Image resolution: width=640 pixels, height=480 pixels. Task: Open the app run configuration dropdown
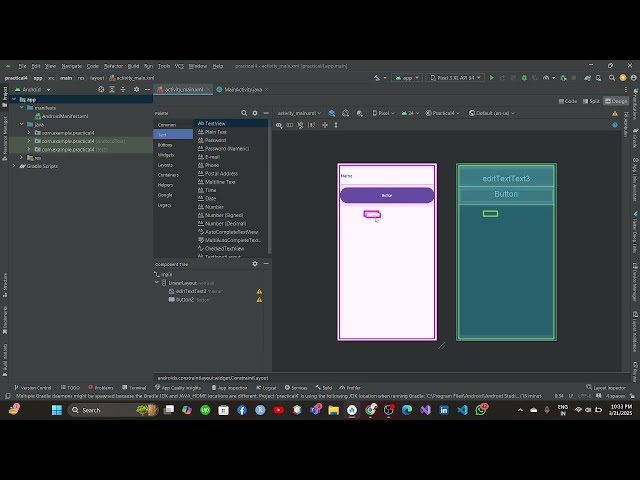pyautogui.click(x=407, y=78)
